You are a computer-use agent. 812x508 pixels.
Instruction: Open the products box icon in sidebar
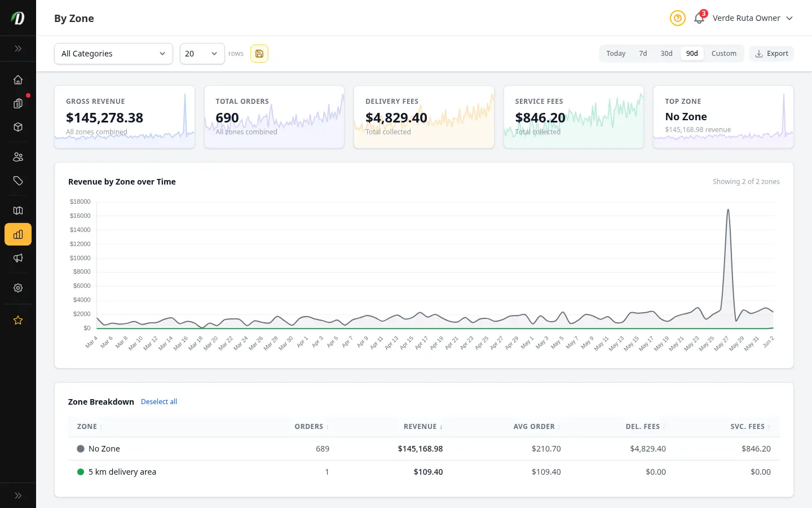[x=18, y=127]
